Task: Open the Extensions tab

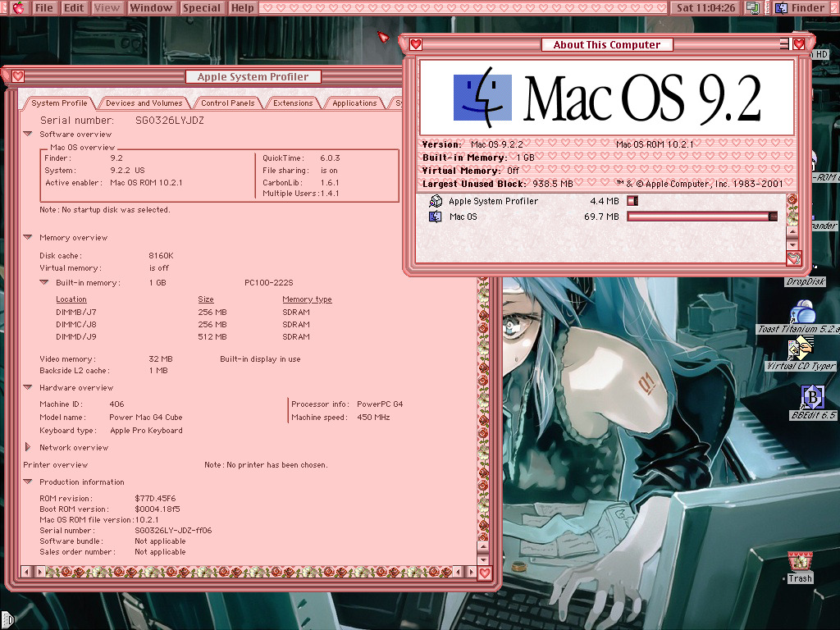Action: [293, 103]
